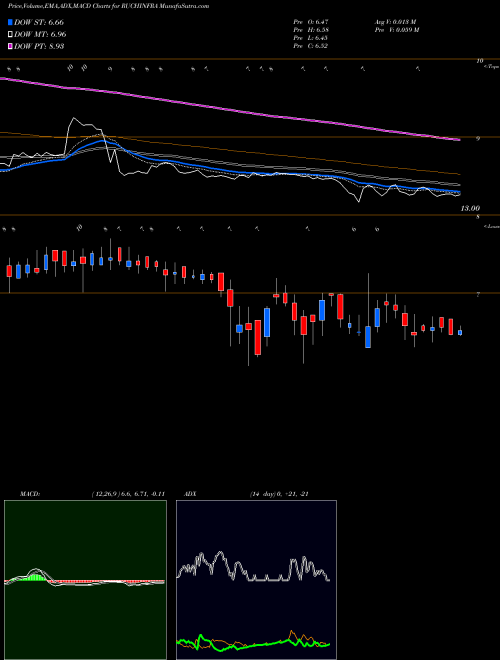Click the white DOW MT legend swatch
The width and height of the screenshot is (500, 660).
coord(10,35)
